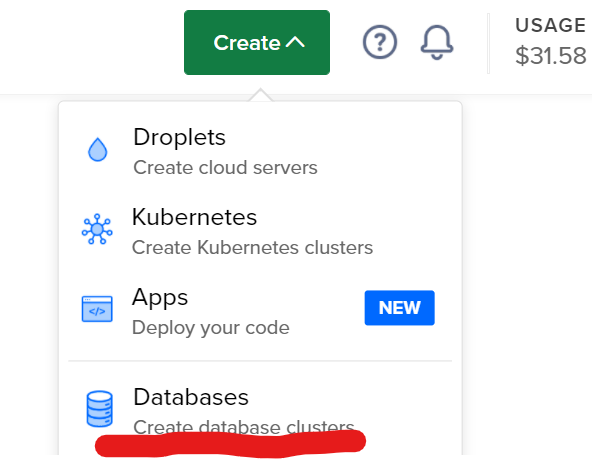The image size is (592, 459).
Task: Click the Databases cylinder stack icon
Action: [99, 409]
